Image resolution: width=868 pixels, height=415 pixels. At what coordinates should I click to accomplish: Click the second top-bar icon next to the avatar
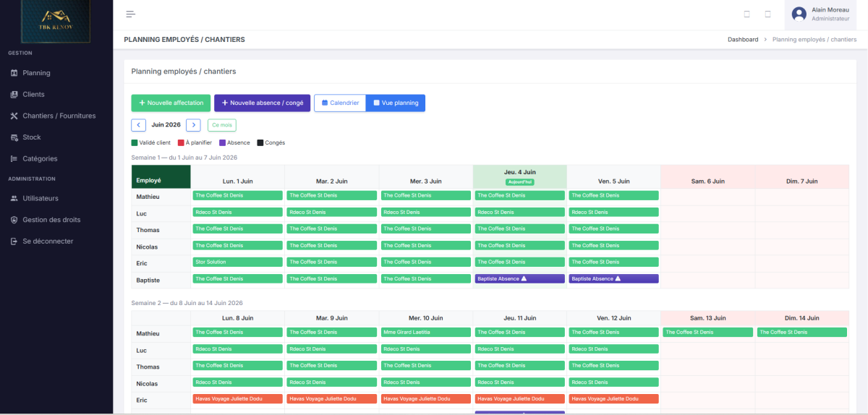tap(767, 14)
